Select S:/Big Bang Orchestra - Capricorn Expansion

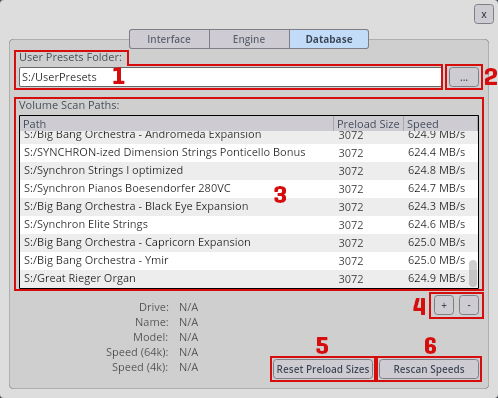click(x=248, y=243)
